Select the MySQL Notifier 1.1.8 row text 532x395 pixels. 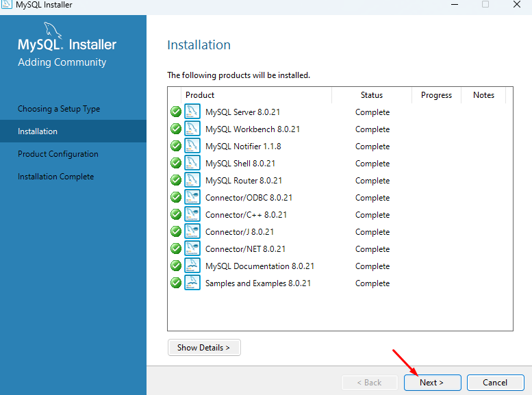[243, 146]
